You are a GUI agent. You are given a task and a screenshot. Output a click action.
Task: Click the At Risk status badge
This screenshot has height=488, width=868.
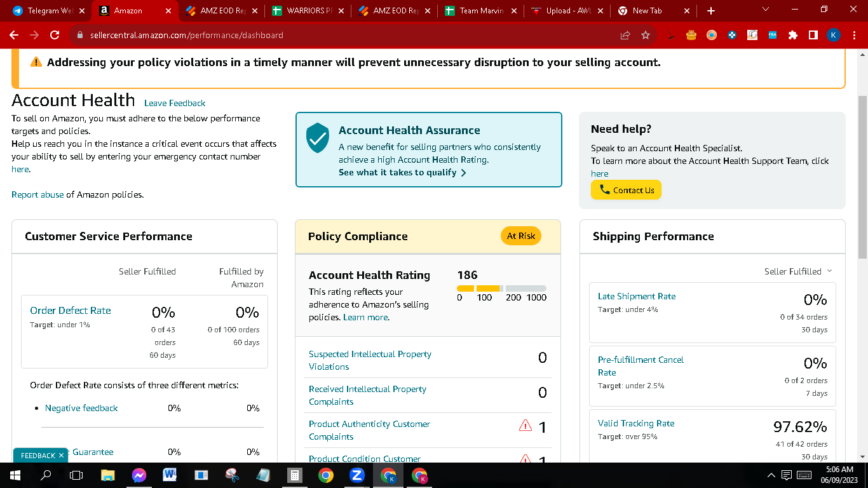521,236
